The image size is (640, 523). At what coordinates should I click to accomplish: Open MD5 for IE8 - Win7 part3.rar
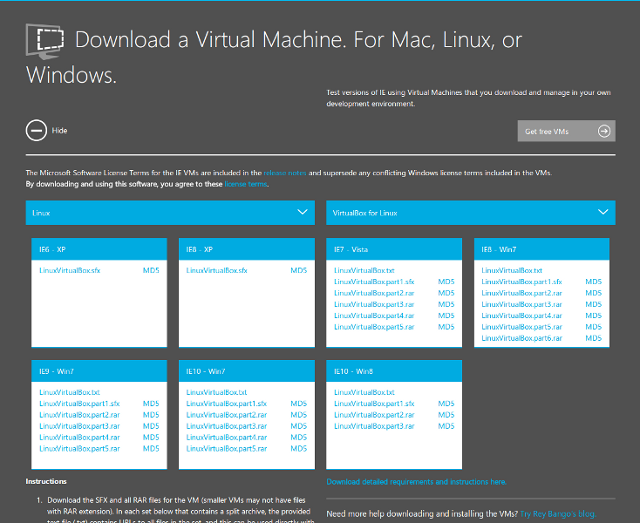tap(593, 304)
